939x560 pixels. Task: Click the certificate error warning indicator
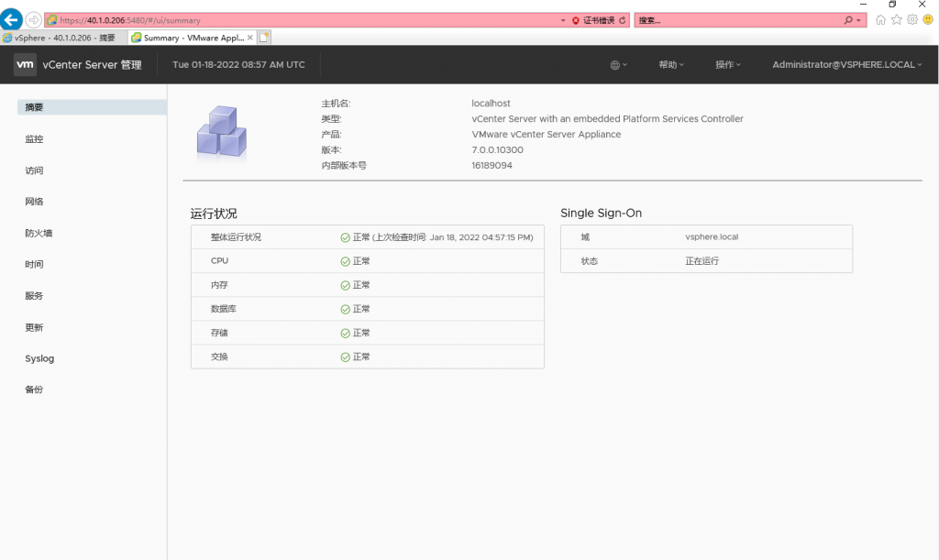pos(593,20)
